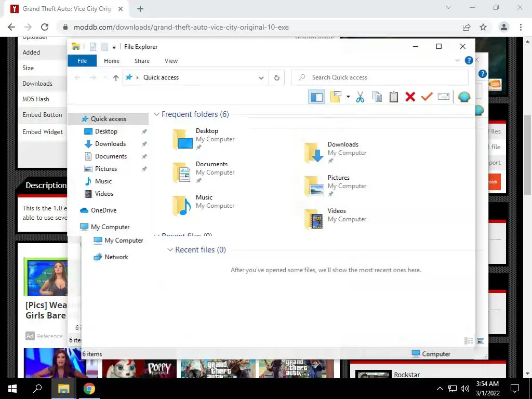
Task: Click the Paste clipboard icon
Action: (394, 97)
